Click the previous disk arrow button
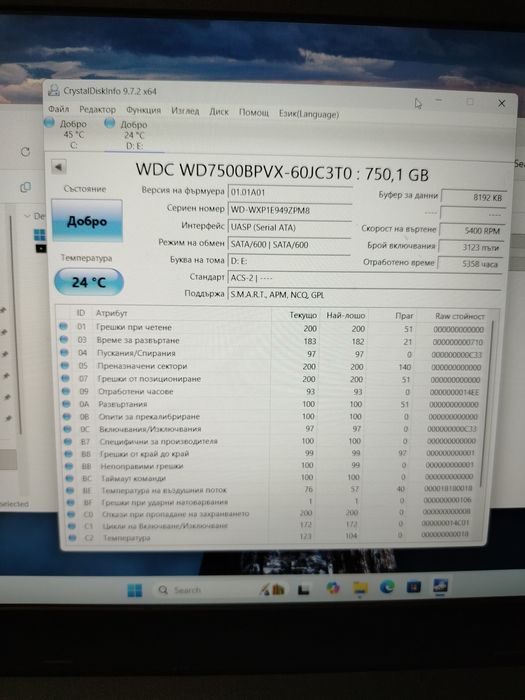Screen dimensions: 525x700 pos(58,167)
